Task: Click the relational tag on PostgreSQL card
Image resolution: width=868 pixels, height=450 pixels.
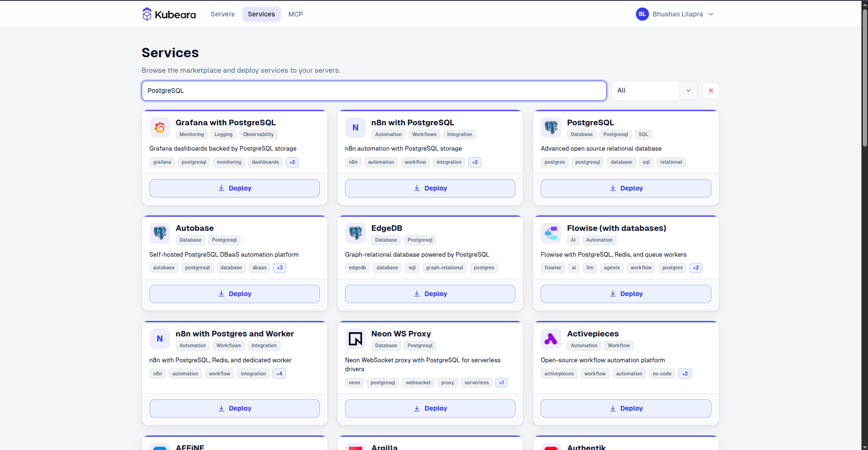Action: click(671, 162)
